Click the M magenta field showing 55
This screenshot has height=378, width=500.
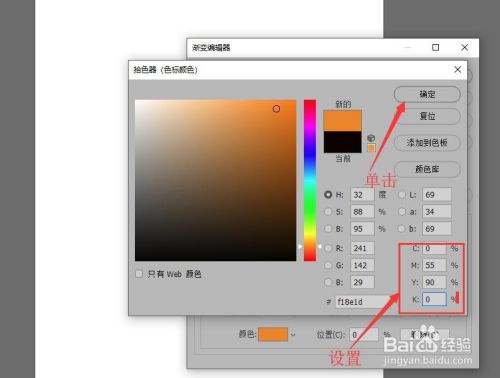(434, 265)
